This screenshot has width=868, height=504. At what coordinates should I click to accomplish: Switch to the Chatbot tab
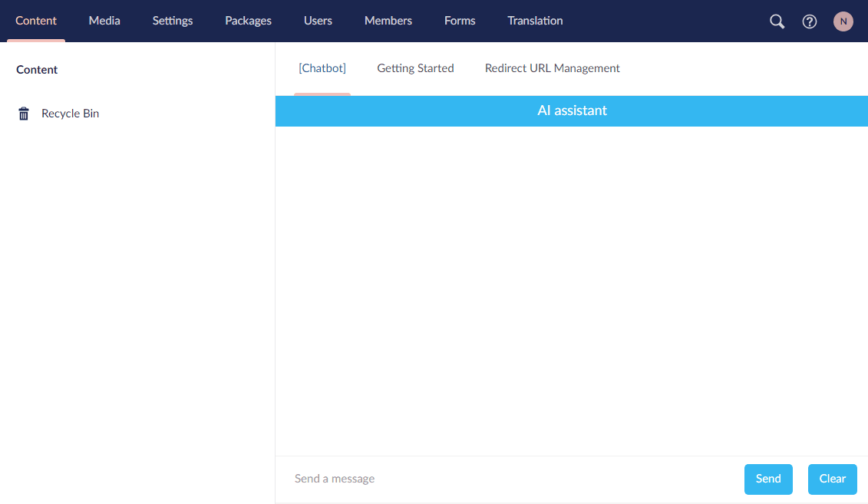[x=322, y=68]
